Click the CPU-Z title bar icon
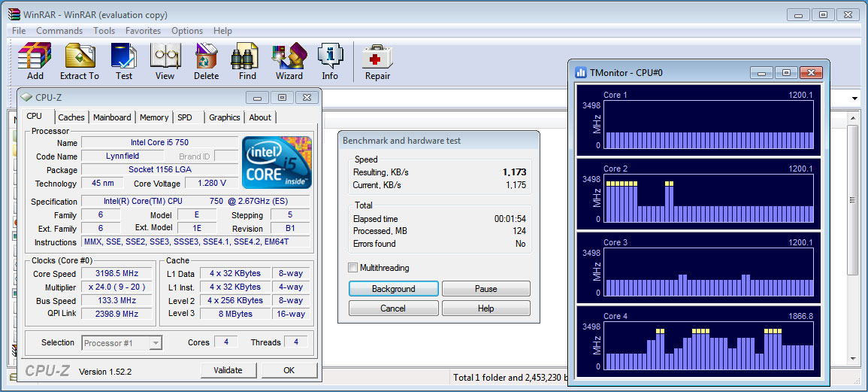The width and height of the screenshot is (868, 392). (26, 98)
